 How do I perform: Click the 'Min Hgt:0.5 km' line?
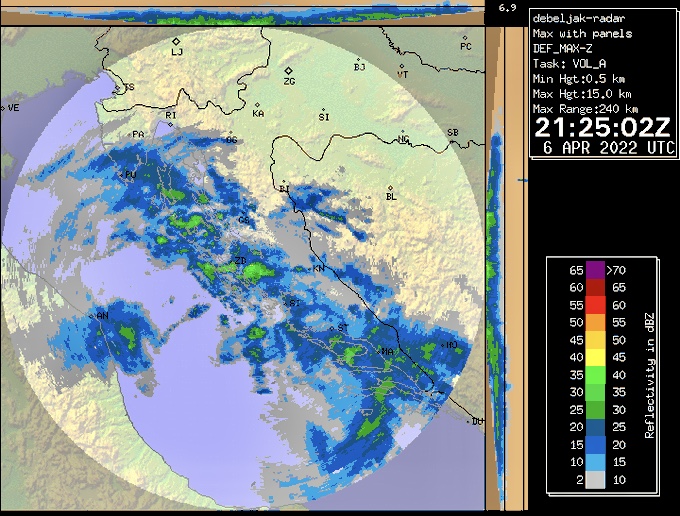point(579,79)
